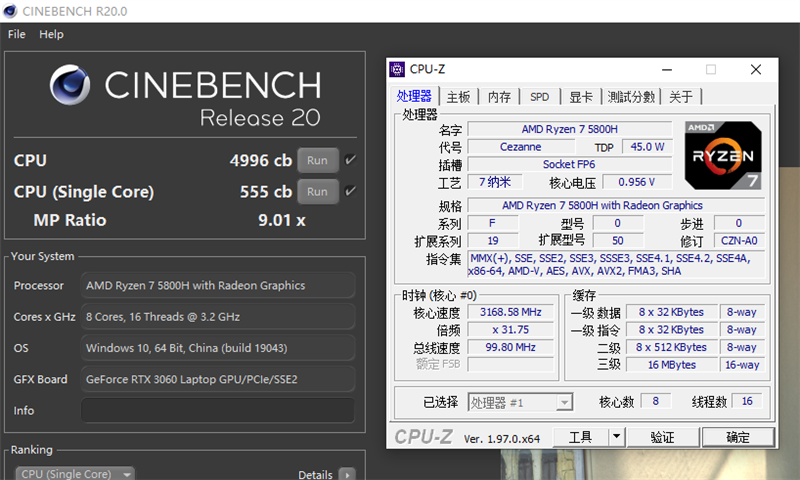Click the 确定 button in CPU-Z
800x480 pixels.
click(x=738, y=437)
